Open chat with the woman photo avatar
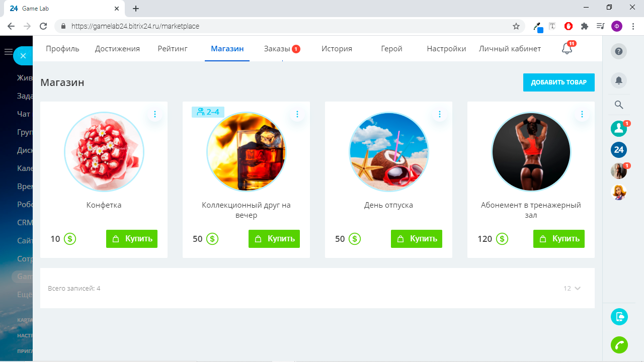Screen dimensions: 644x362 point(619,171)
